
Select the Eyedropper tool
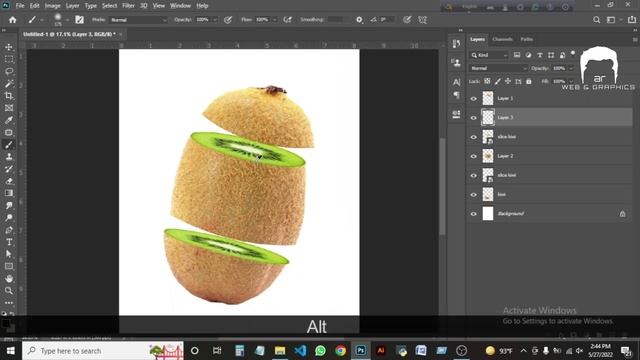click(x=9, y=120)
